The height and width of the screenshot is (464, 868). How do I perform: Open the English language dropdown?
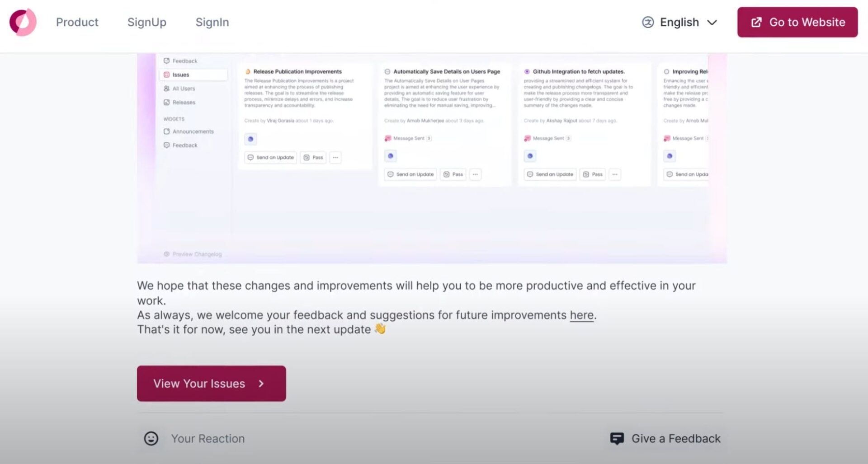click(x=679, y=22)
